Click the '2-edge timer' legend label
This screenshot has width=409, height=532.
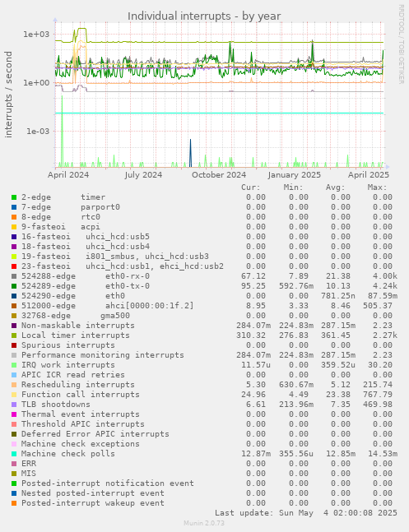[63, 197]
